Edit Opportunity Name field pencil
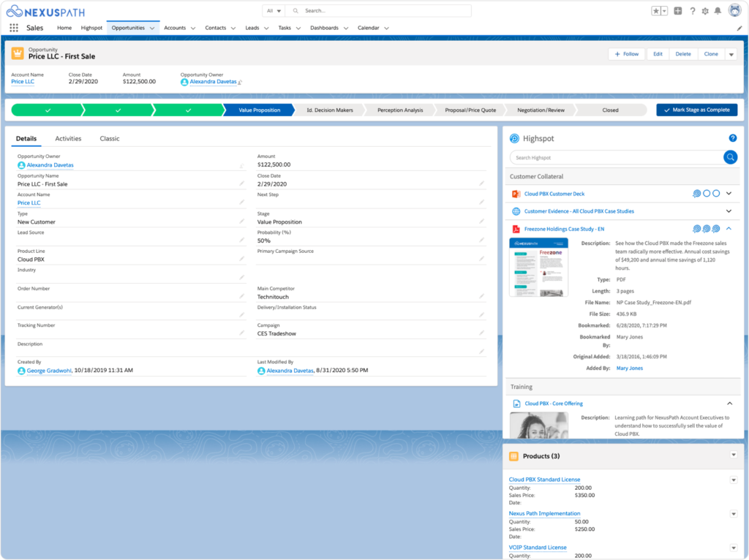The height and width of the screenshot is (560, 749). pos(241,183)
